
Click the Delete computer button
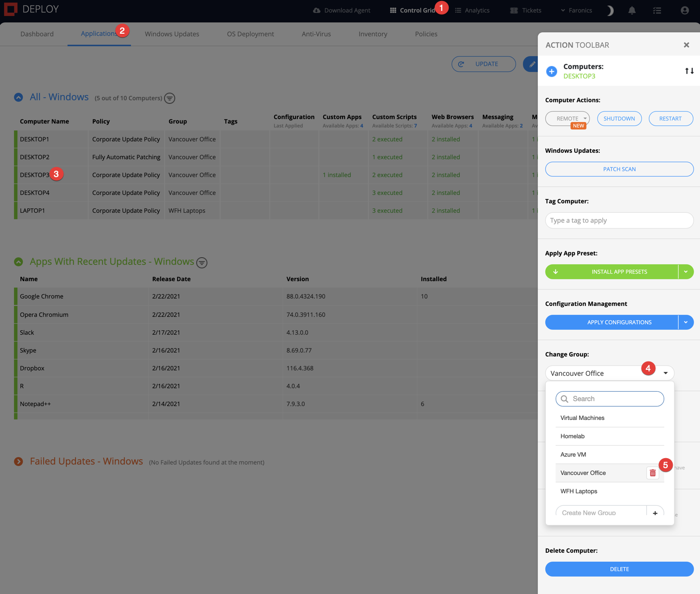(619, 569)
